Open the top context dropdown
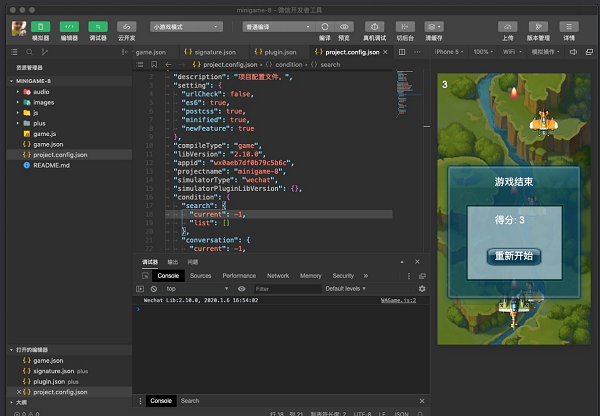This screenshot has width=600, height=416. tap(197, 289)
